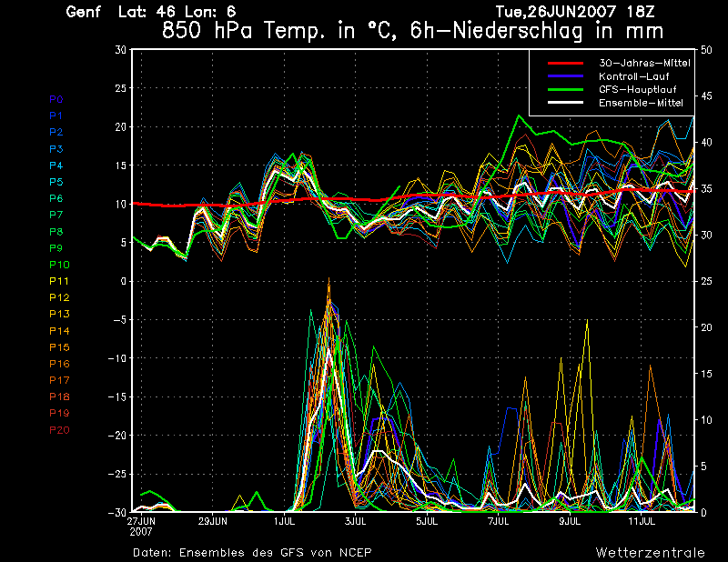Click the left axis value '-15'
This screenshot has width=728, height=562.
click(116, 396)
